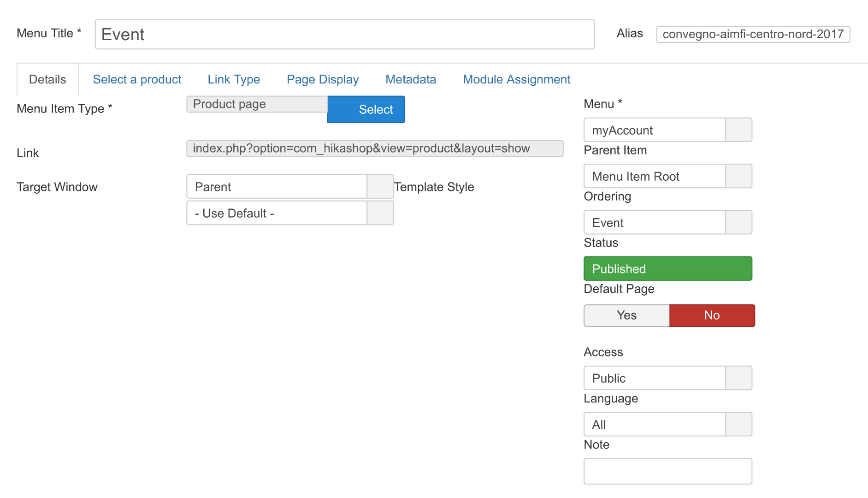Viewport: 868px width, 498px height.
Task: Set Default Page to No
Action: coord(712,315)
